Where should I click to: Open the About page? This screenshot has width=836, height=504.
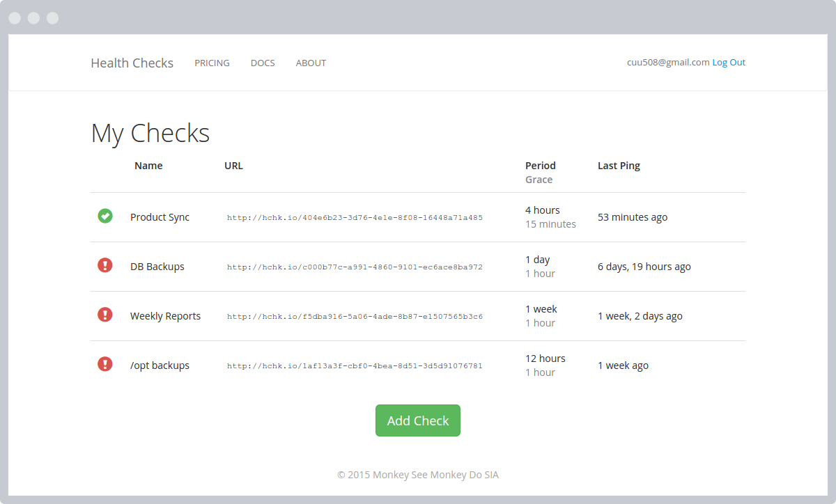click(311, 63)
